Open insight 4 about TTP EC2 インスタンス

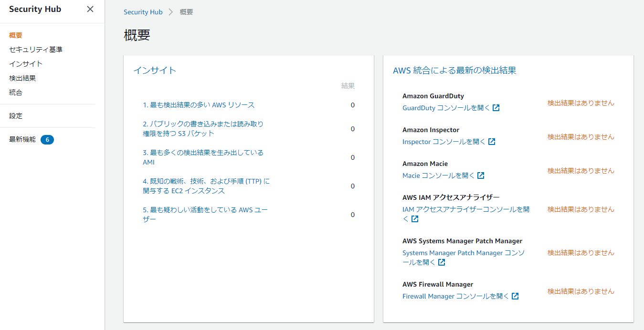pyautogui.click(x=206, y=186)
